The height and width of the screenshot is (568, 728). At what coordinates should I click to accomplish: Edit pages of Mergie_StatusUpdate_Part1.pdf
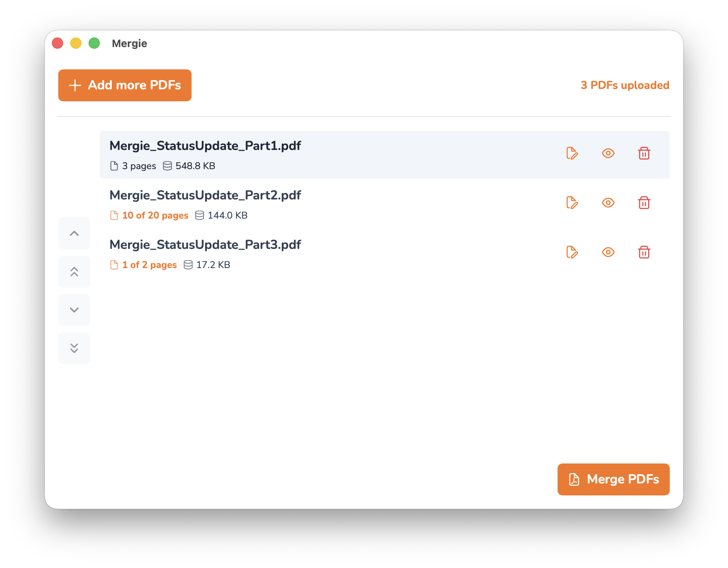coord(572,153)
